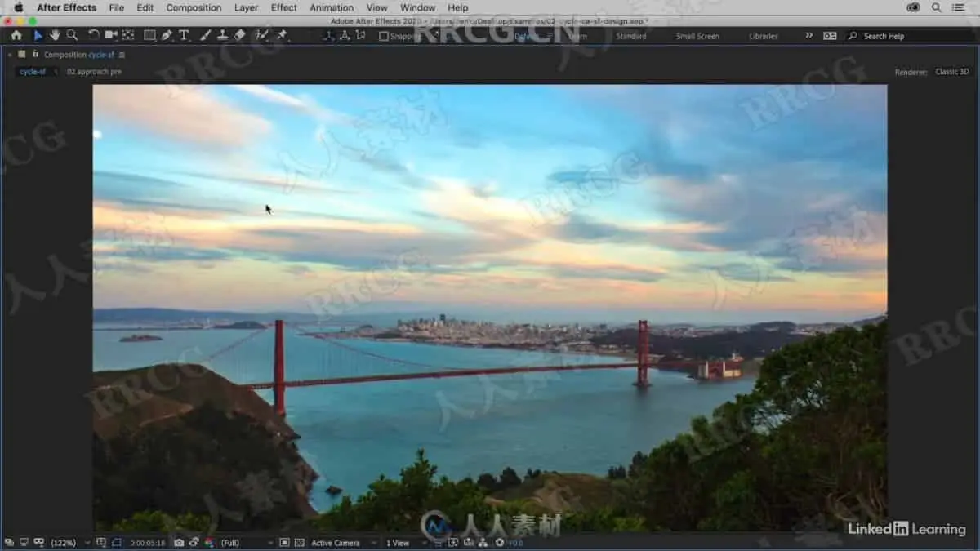Select the cycle-sf breadcrumb tab
Screen dimensions: 980x551
[x=33, y=72]
